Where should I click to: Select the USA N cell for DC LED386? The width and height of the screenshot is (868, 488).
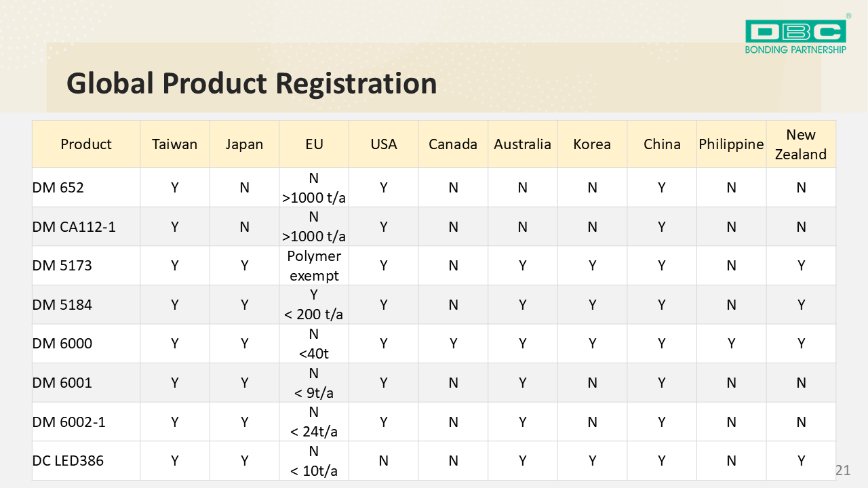[383, 461]
